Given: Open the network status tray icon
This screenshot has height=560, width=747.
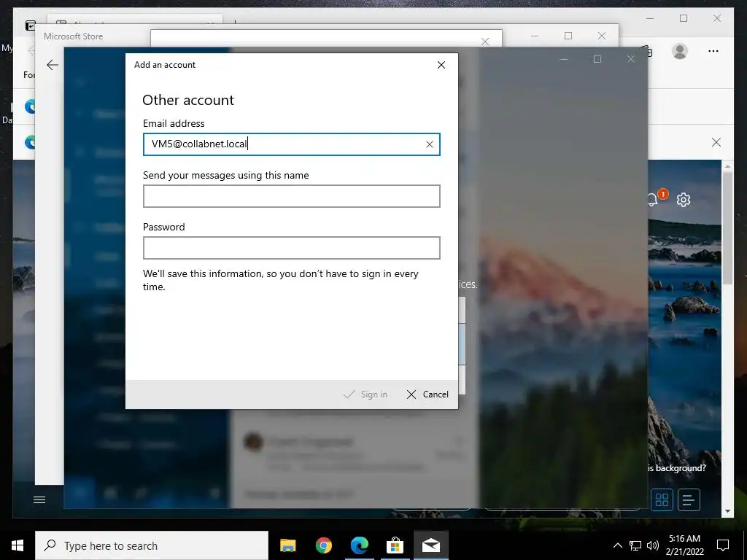Looking at the screenshot, I should pyautogui.click(x=635, y=545).
